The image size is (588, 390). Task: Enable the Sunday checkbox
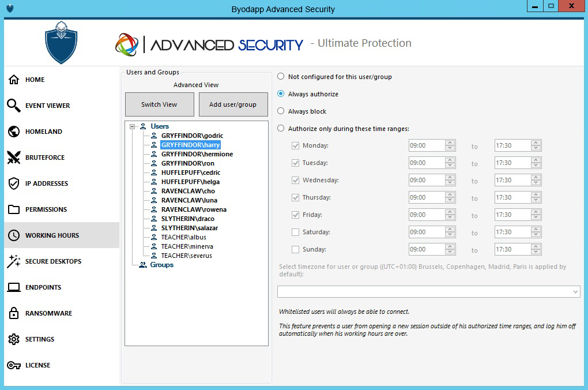(x=296, y=249)
